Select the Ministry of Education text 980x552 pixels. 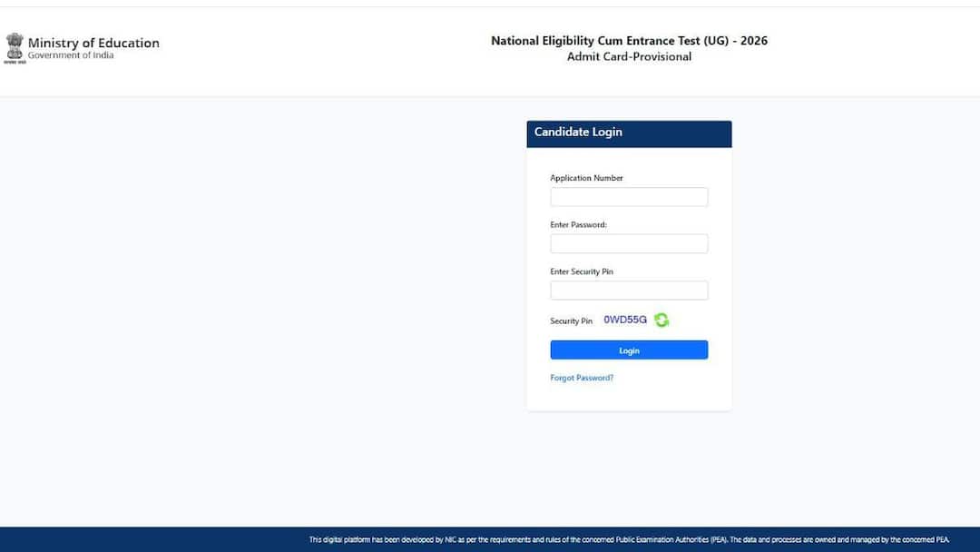pos(93,43)
